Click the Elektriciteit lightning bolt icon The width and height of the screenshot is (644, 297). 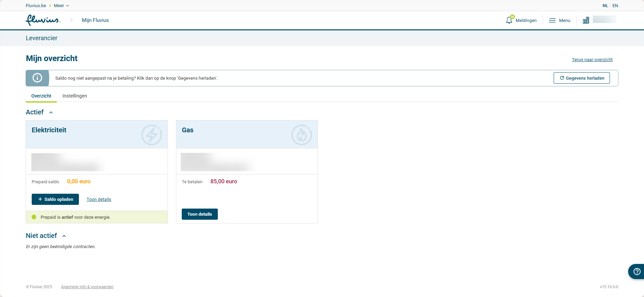[152, 135]
